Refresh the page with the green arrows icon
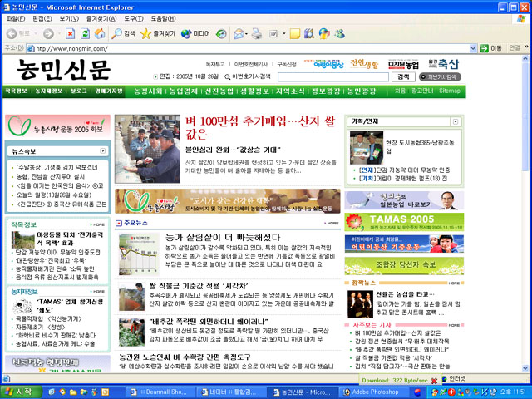Image resolution: width=532 pixels, height=399 pixels. click(85, 33)
